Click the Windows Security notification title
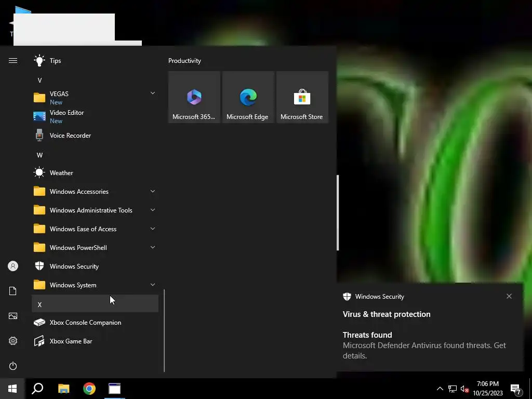Screen dimensions: 532x399 coord(380,297)
